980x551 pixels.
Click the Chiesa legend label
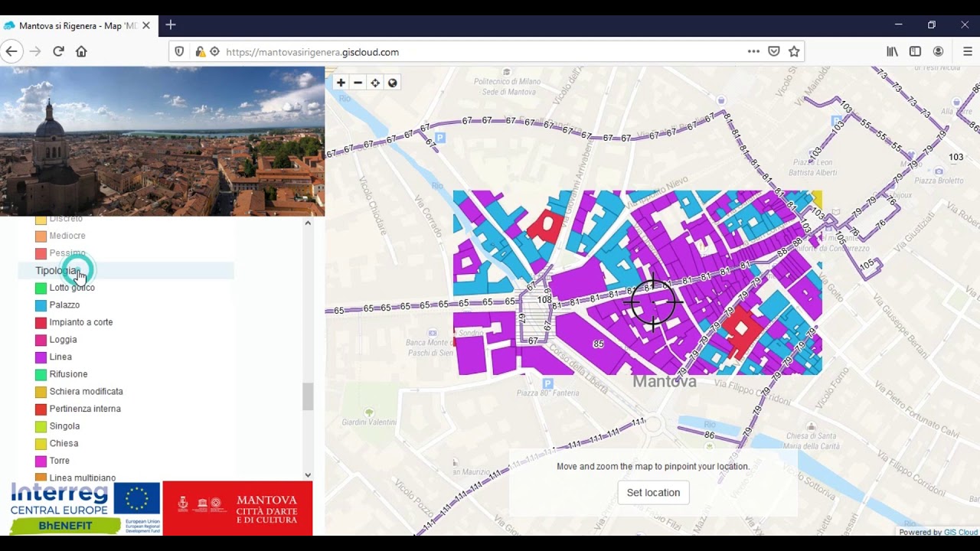64,443
